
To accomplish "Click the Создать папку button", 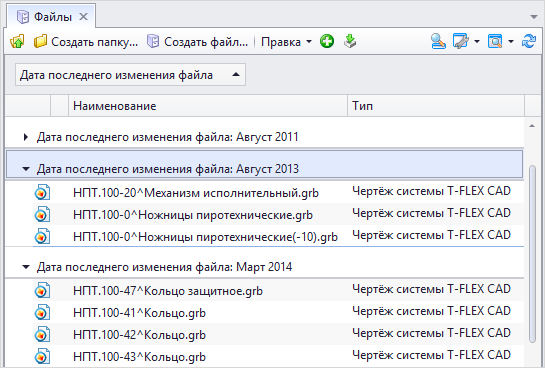I will pyautogui.click(x=86, y=42).
